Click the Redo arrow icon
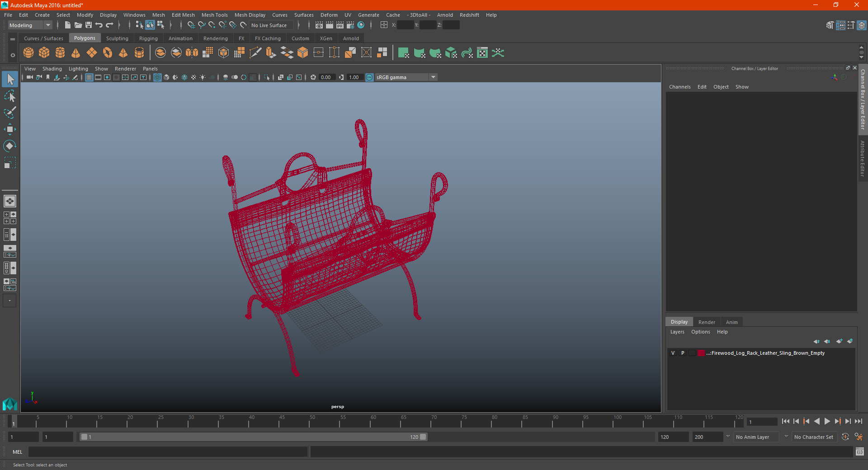Viewport: 868px width, 470px height. (x=109, y=25)
